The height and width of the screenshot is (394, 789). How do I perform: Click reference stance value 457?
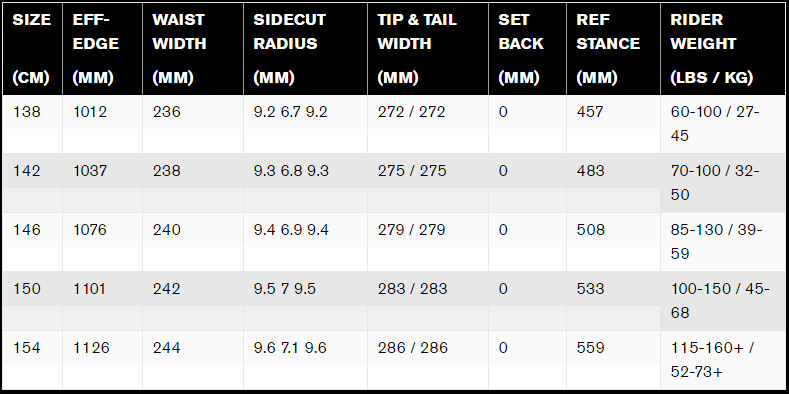tap(590, 112)
